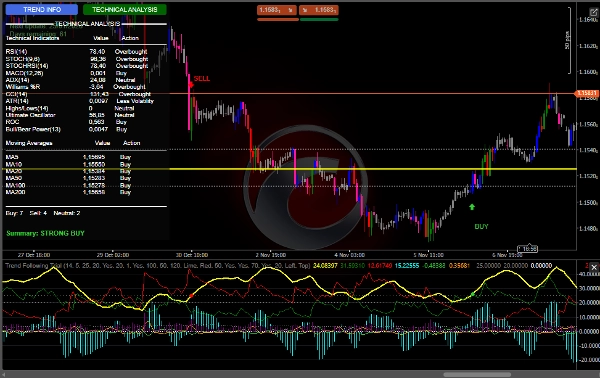
Task: Click the ROC indicator row
Action: 66,122
